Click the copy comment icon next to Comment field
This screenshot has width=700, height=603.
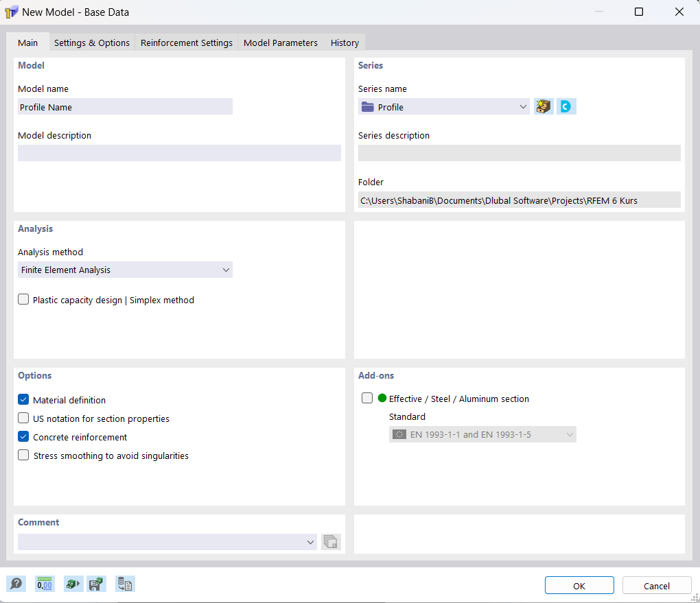330,542
